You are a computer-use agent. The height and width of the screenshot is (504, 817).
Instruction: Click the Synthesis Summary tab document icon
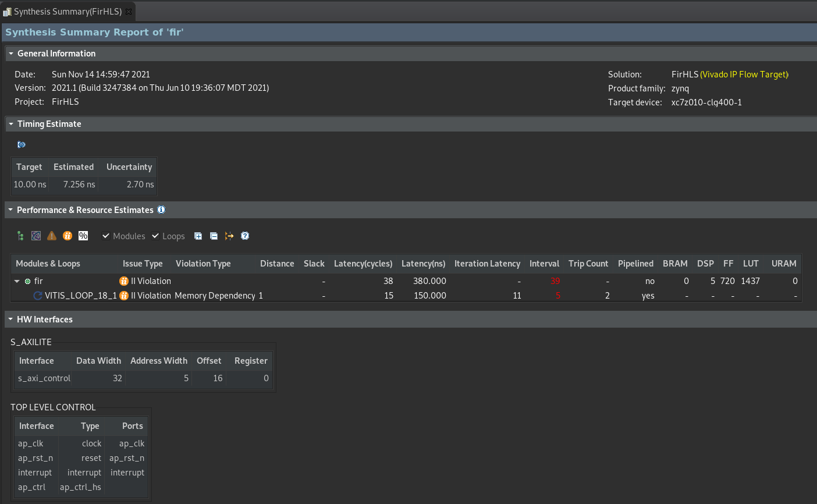tap(7, 12)
